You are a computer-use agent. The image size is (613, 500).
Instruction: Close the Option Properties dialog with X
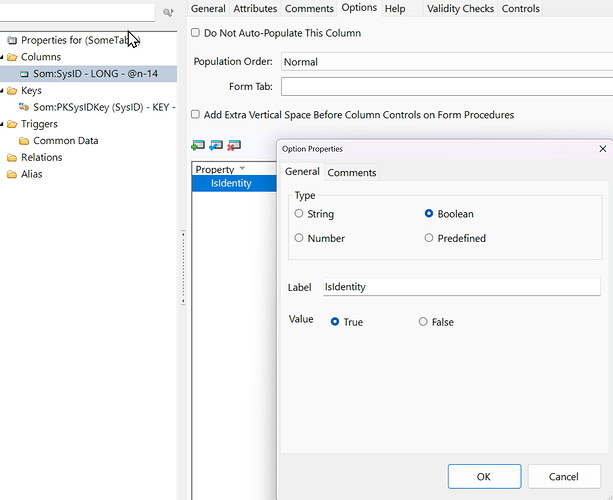click(x=602, y=148)
